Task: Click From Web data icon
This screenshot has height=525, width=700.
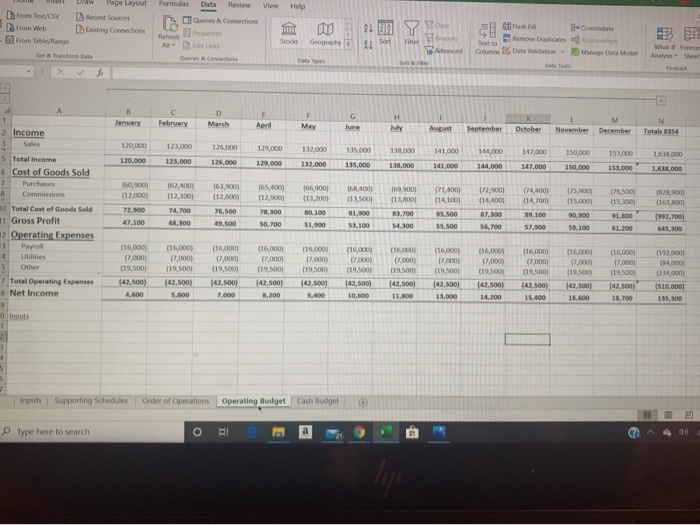Action: [10, 28]
